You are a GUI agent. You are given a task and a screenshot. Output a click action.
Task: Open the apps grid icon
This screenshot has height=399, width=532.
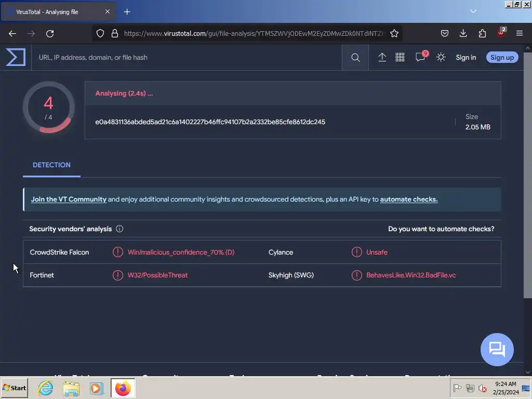coord(400,57)
